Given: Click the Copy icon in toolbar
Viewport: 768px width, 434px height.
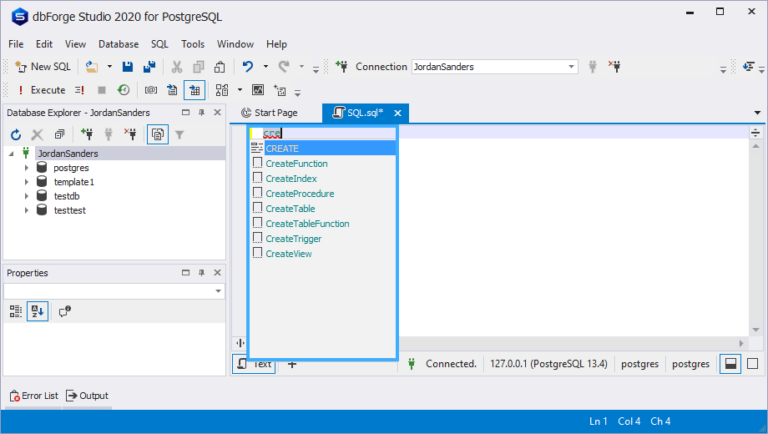Looking at the screenshot, I should 198,67.
